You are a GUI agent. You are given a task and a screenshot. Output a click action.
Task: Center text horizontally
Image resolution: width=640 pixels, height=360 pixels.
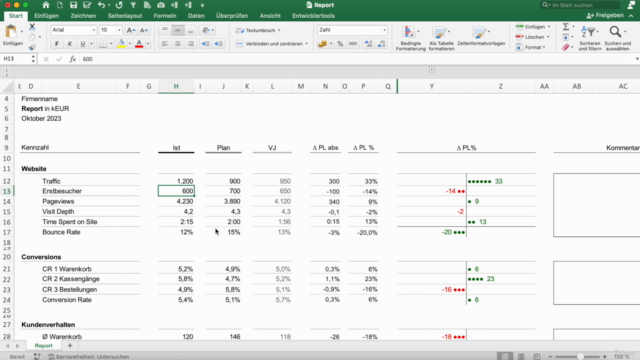[x=178, y=44]
